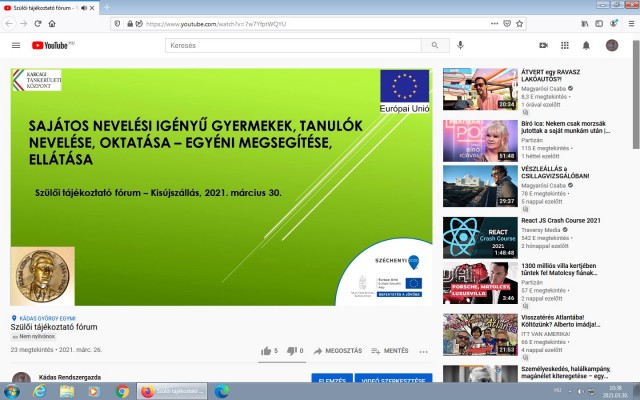Open the YouTube guide hamburger menu
This screenshot has height=400, width=640.
click(16, 45)
